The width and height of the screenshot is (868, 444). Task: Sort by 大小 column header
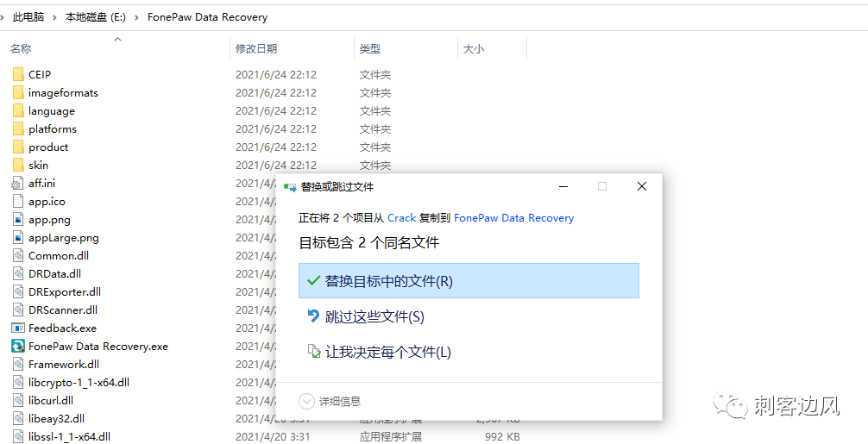[x=474, y=48]
